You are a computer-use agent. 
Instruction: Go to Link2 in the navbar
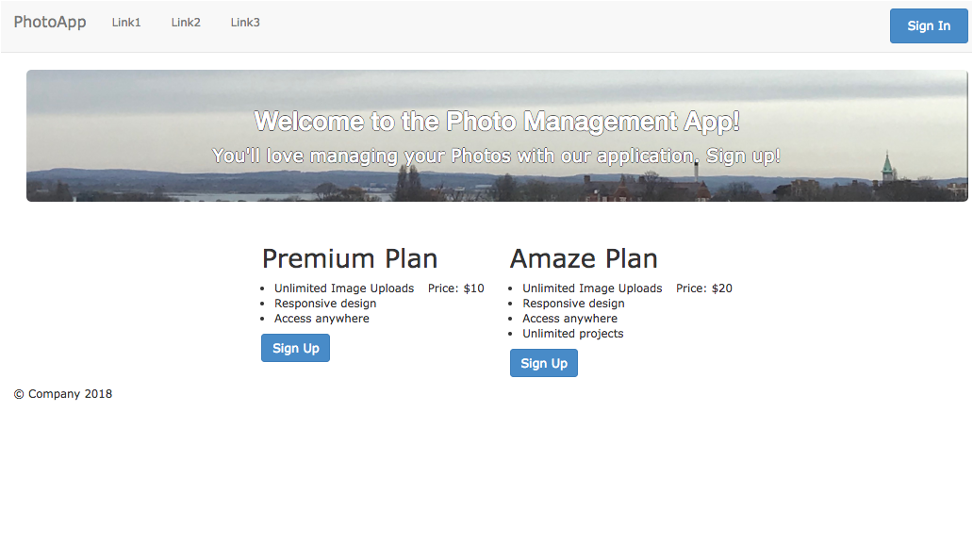tap(186, 23)
